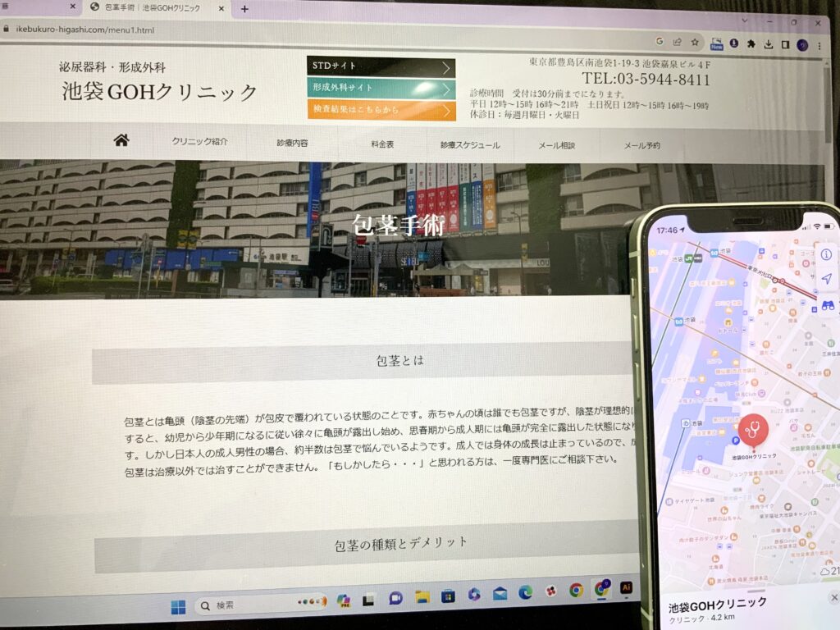Open a new browser tab

point(244,8)
